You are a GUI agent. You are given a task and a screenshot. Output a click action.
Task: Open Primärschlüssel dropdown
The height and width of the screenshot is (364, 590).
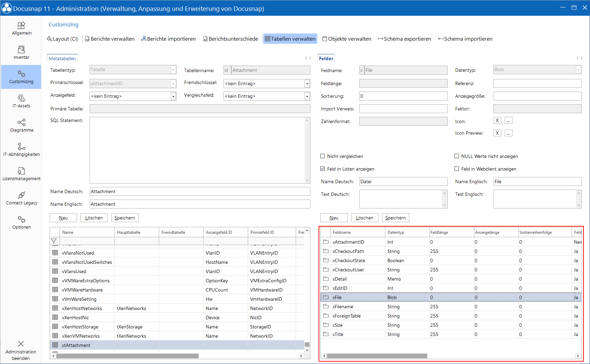(x=173, y=83)
